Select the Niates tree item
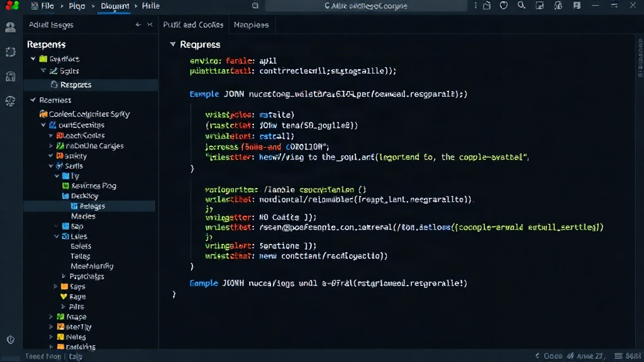 [x=76, y=337]
